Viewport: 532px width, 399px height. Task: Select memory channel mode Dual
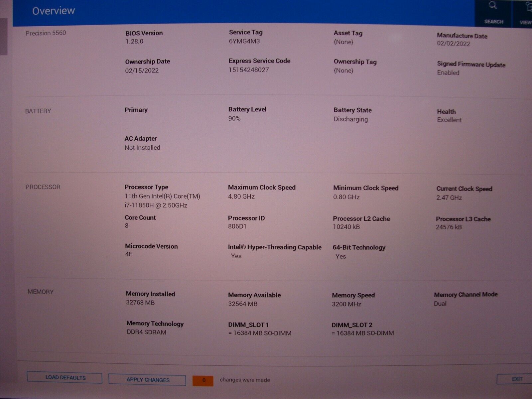point(440,304)
